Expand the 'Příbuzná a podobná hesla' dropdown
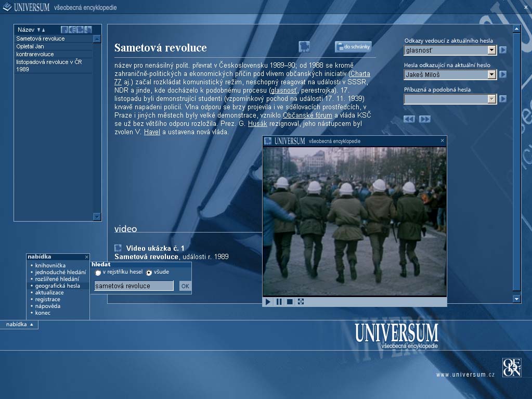 click(491, 99)
